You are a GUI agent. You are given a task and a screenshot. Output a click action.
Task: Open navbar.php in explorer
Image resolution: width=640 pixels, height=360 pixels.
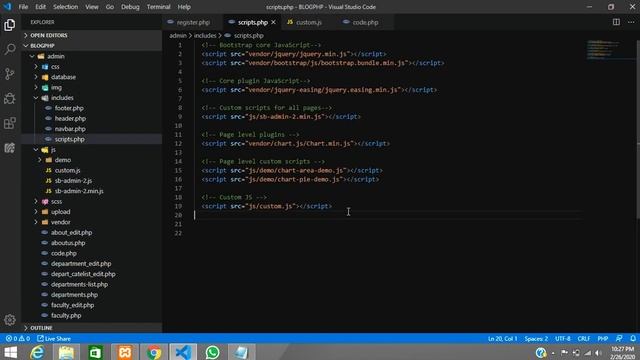pos(70,129)
